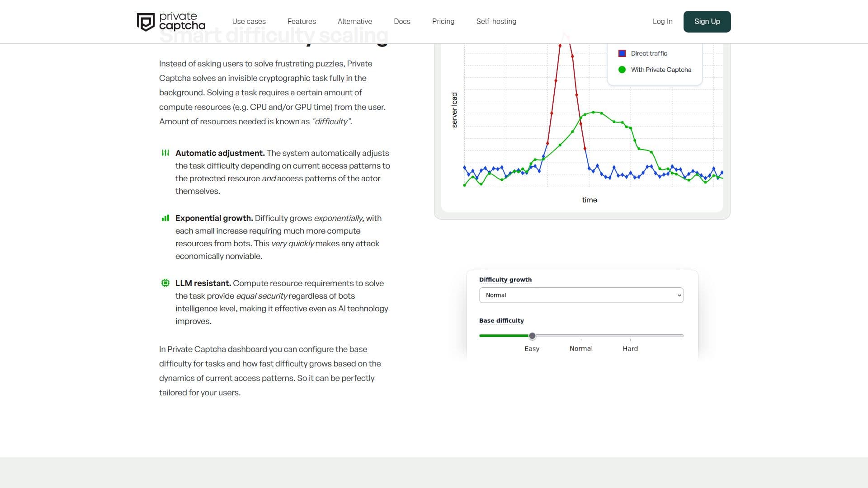Open the Features menu item
The width and height of the screenshot is (868, 488).
[x=302, y=21]
